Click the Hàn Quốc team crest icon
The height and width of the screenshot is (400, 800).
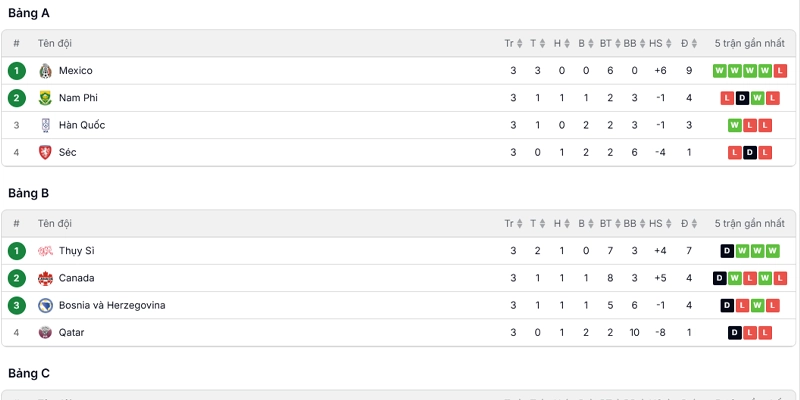coord(45,125)
